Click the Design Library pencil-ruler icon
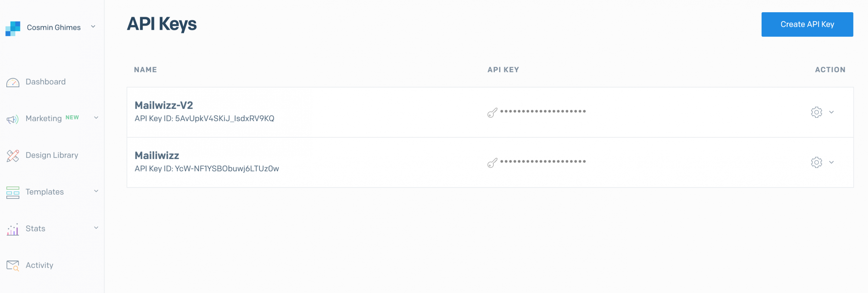The width and height of the screenshot is (868, 293). pos(13,156)
